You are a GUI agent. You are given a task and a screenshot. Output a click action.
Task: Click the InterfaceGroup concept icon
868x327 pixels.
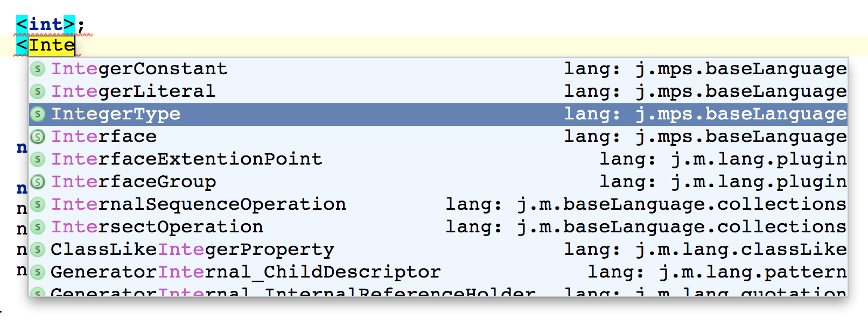(x=37, y=182)
